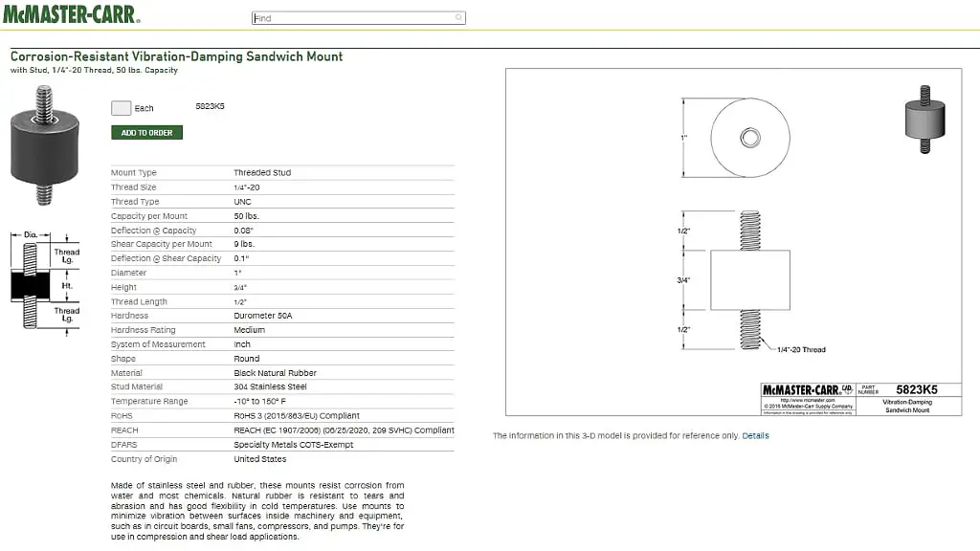Select the '304 Stainless Steel' stud material

pos(270,386)
